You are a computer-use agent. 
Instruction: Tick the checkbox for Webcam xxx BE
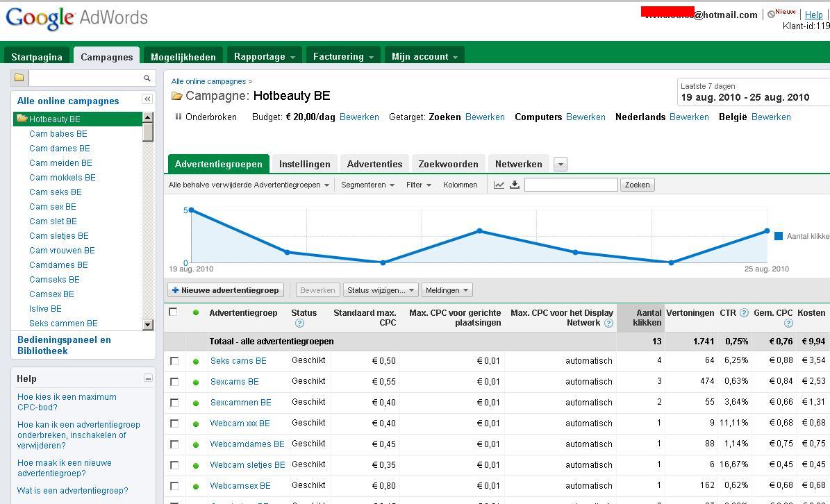coord(174,423)
